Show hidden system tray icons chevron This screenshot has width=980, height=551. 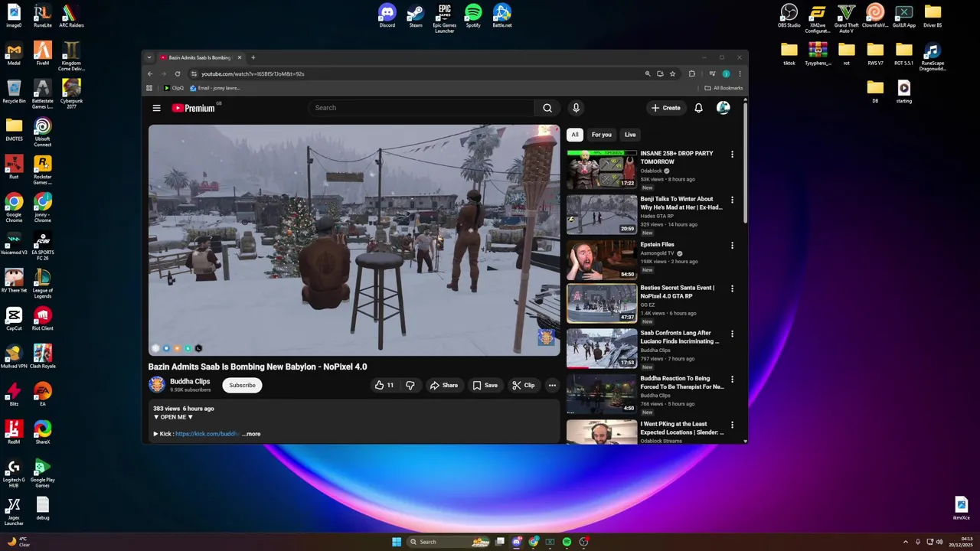click(906, 542)
